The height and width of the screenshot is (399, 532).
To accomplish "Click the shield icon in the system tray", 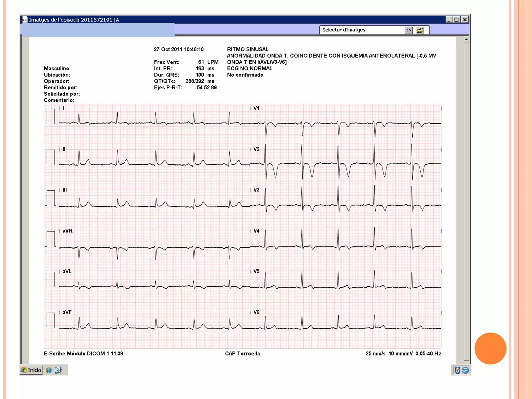I will pyautogui.click(x=457, y=370).
